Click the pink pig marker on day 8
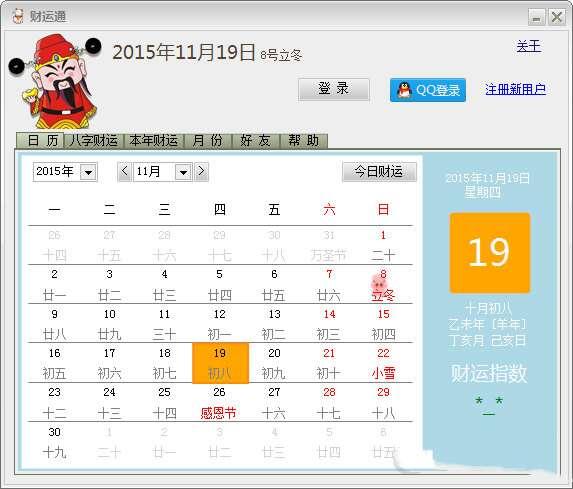This screenshot has height=489, width=573. coord(379,283)
